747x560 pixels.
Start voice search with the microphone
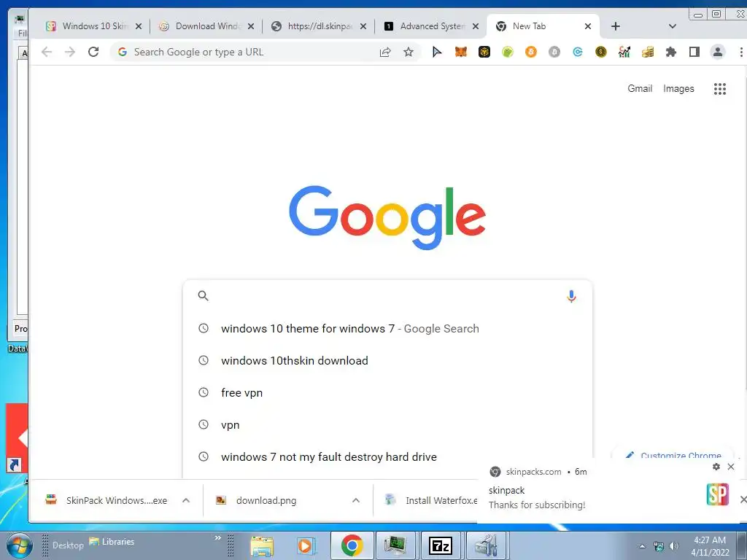click(571, 296)
